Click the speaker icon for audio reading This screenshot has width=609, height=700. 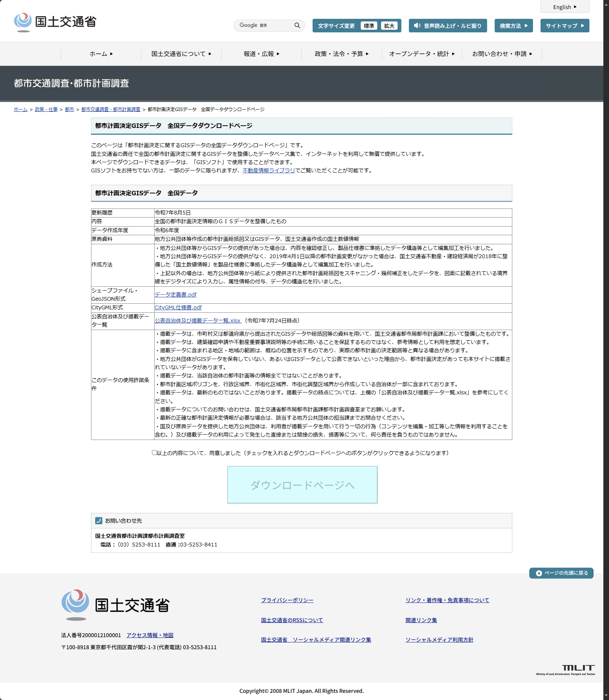pos(417,26)
